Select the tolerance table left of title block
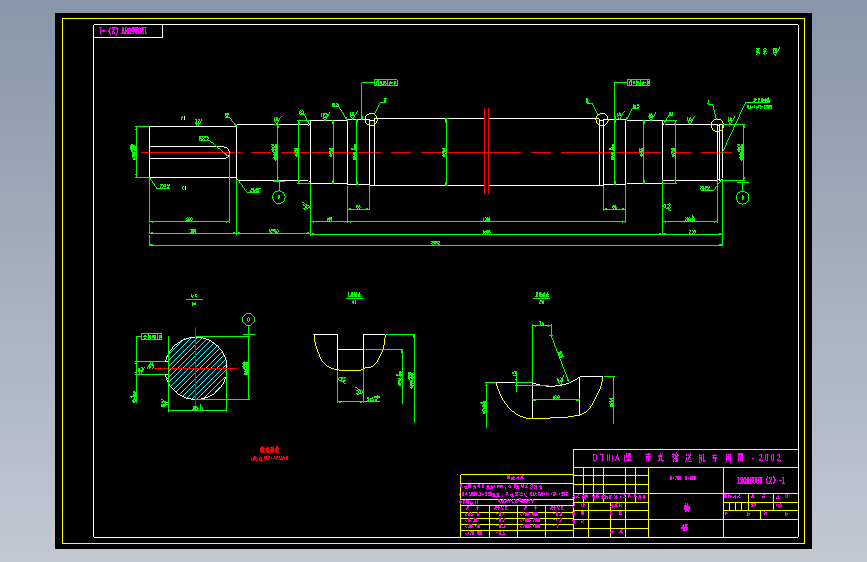The width and height of the screenshot is (867, 562). [516, 506]
